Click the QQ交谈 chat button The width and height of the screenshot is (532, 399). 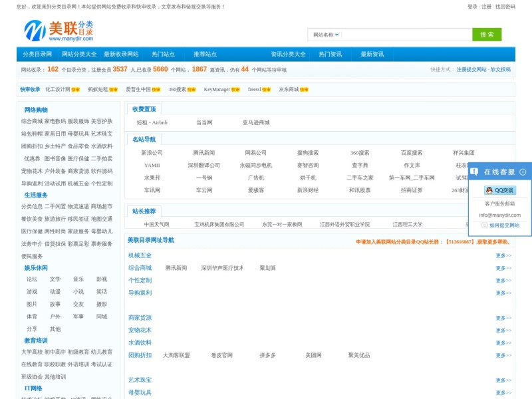[x=500, y=190]
